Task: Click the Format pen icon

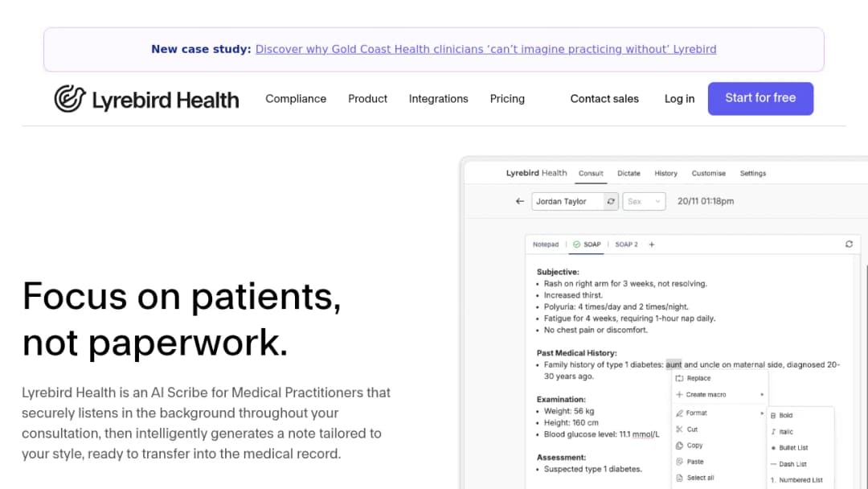Action: 679,413
